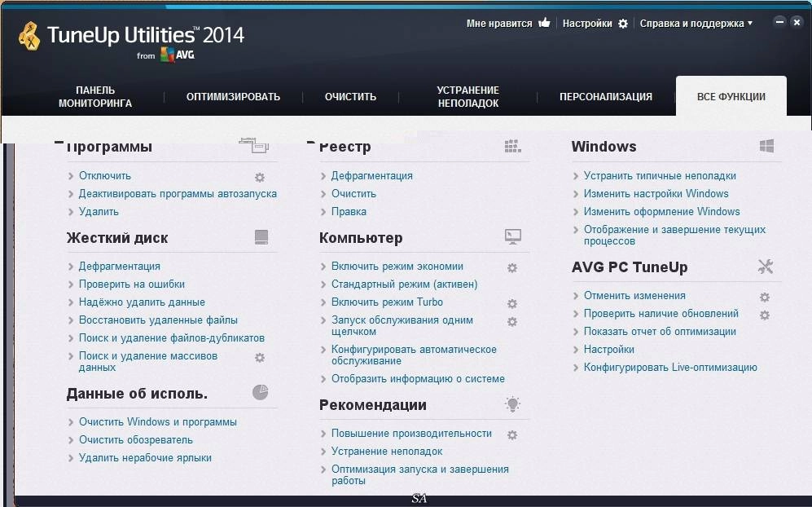Open Надёжно удалить данные
Viewport: 812px width, 507px height.
point(142,302)
